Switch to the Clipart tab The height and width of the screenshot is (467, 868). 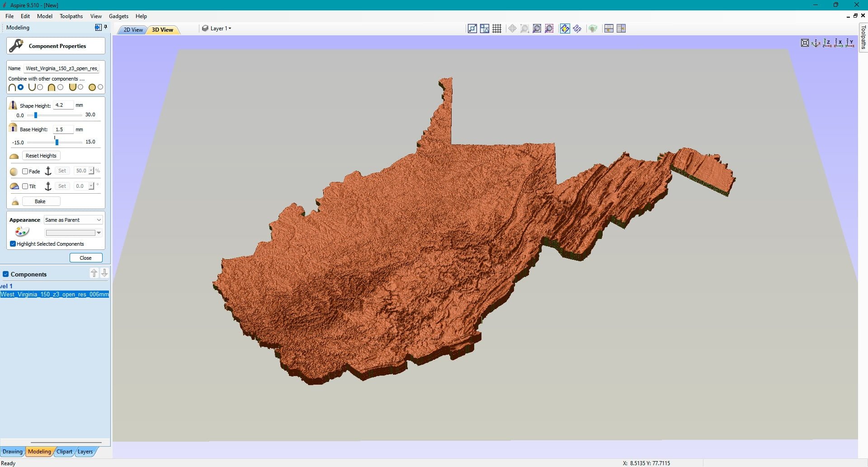[64, 452]
